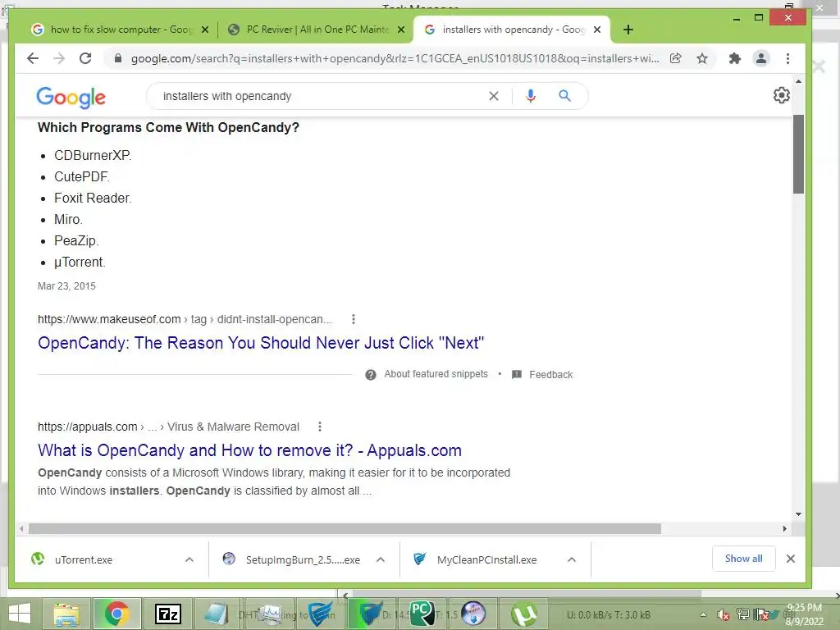
Task: Expand options for SetupImgBurn download
Action: pos(381,559)
